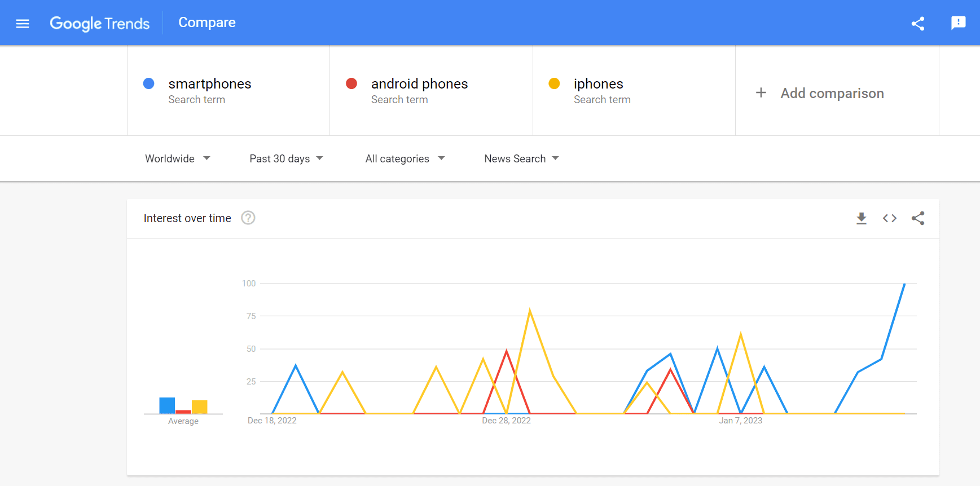This screenshot has height=486, width=980.
Task: Click Search term under android phones
Action: 399,100
